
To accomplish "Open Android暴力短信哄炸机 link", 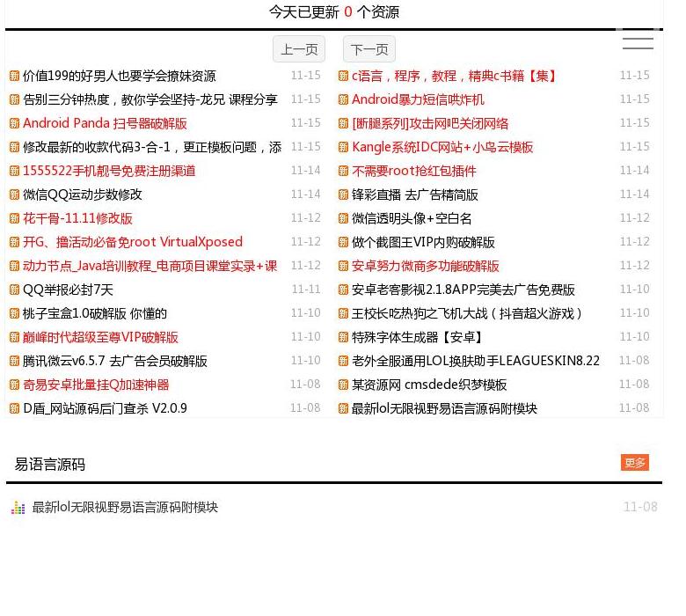I will click(418, 99).
